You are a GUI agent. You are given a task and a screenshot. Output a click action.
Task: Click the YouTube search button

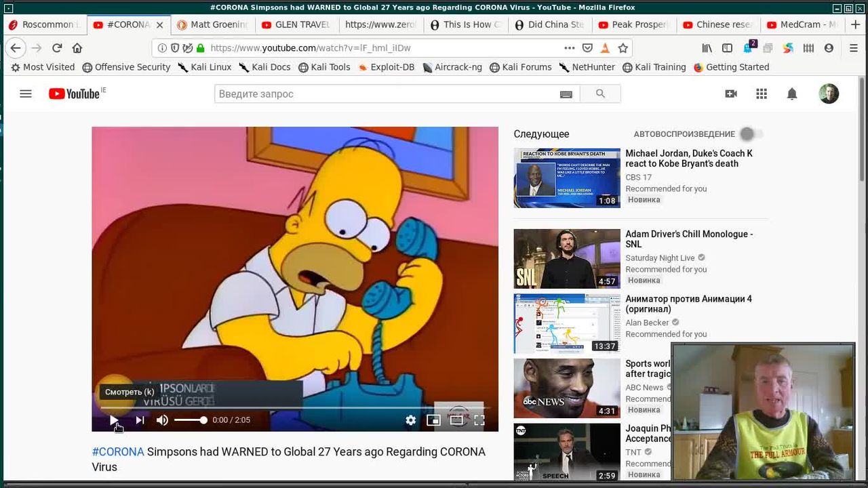point(600,94)
